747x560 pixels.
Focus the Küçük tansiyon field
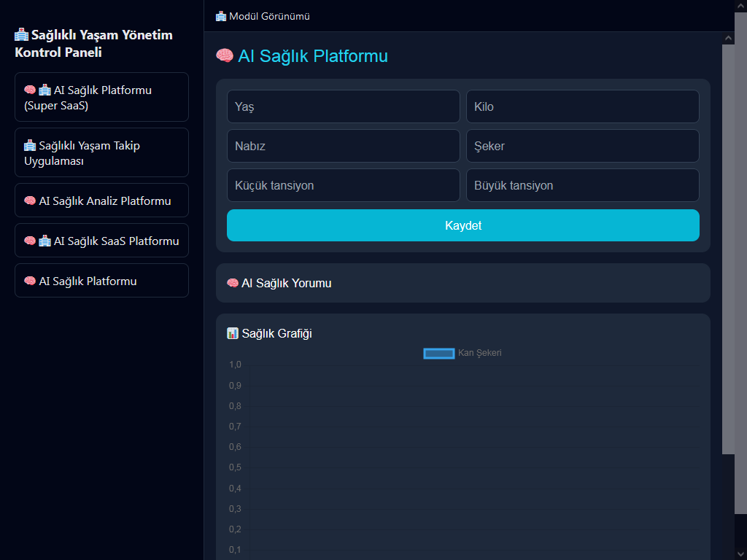coord(343,185)
